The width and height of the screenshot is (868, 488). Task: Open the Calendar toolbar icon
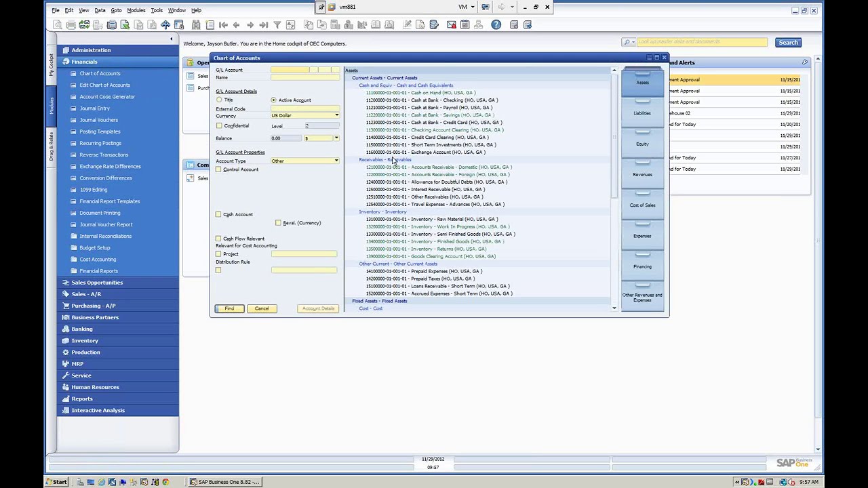click(465, 25)
